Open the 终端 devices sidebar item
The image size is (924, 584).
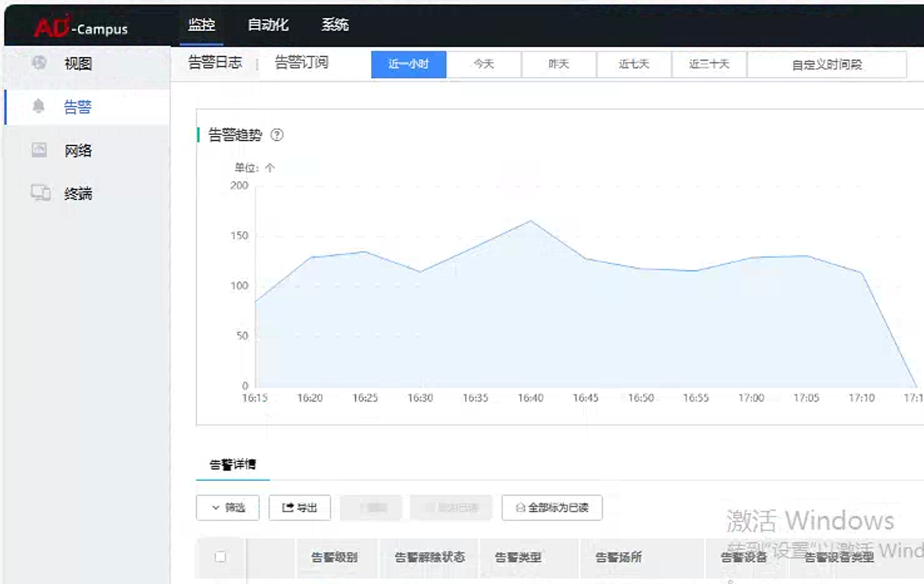[x=77, y=194]
